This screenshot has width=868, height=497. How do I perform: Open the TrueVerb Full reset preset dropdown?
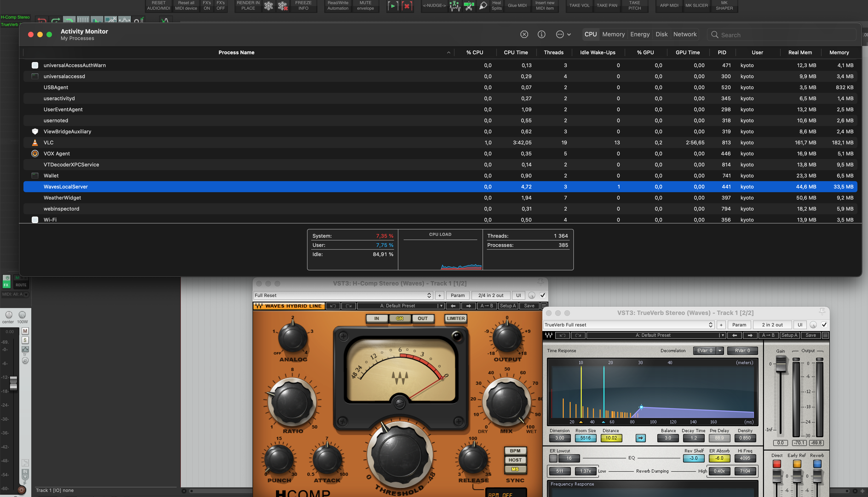coord(629,325)
